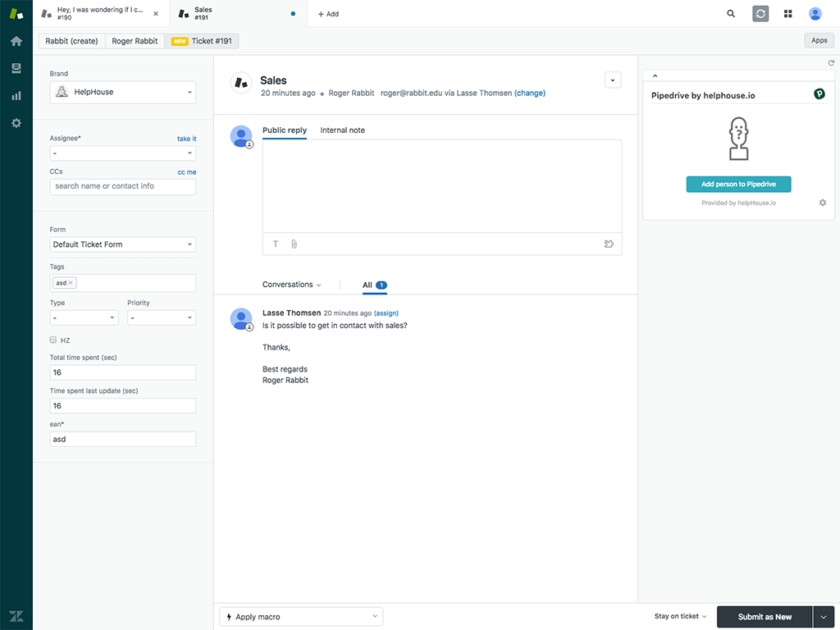Click the roger@rabbit.edu email text
Viewport: 840px width, 630px height.
tap(412, 93)
